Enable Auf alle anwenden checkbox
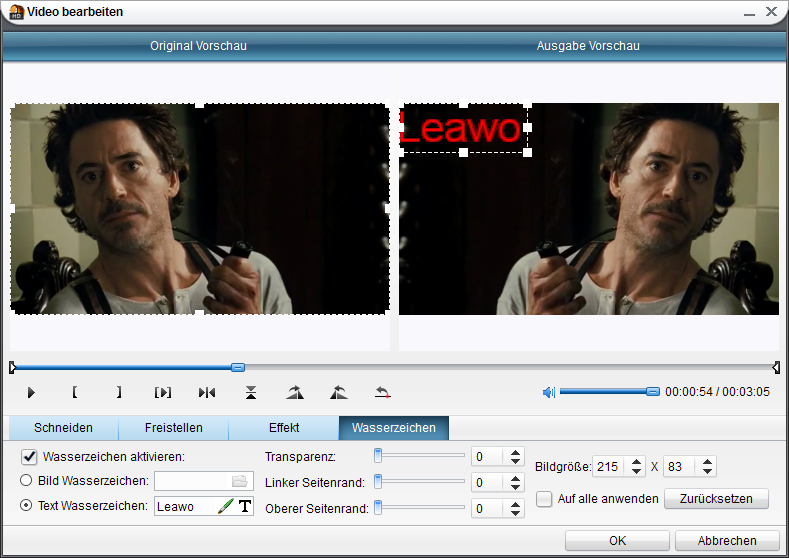 point(544,498)
